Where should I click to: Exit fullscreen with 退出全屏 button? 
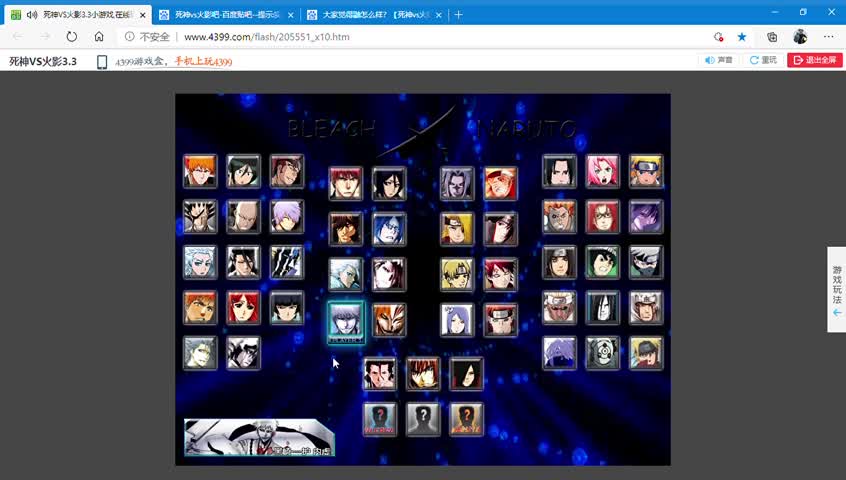click(x=815, y=60)
